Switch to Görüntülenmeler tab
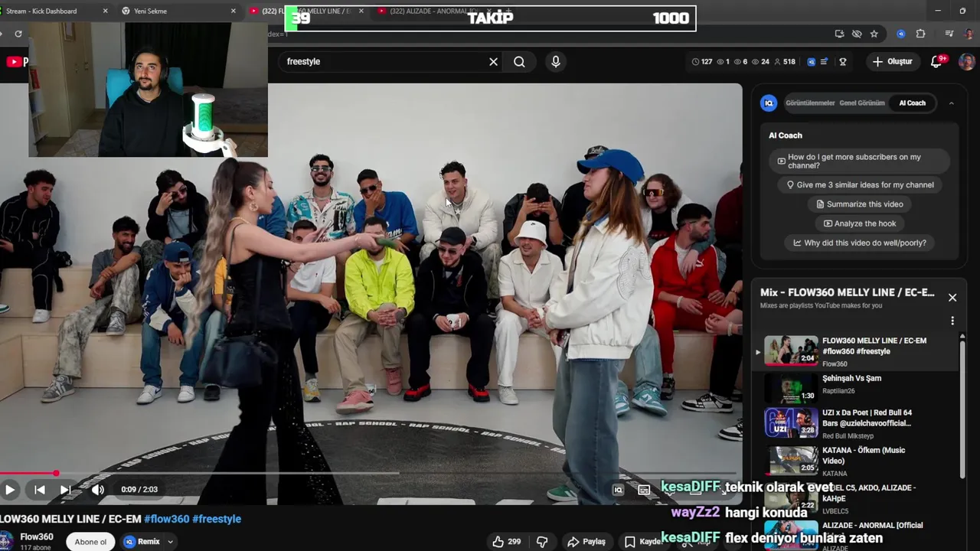 pyautogui.click(x=810, y=103)
